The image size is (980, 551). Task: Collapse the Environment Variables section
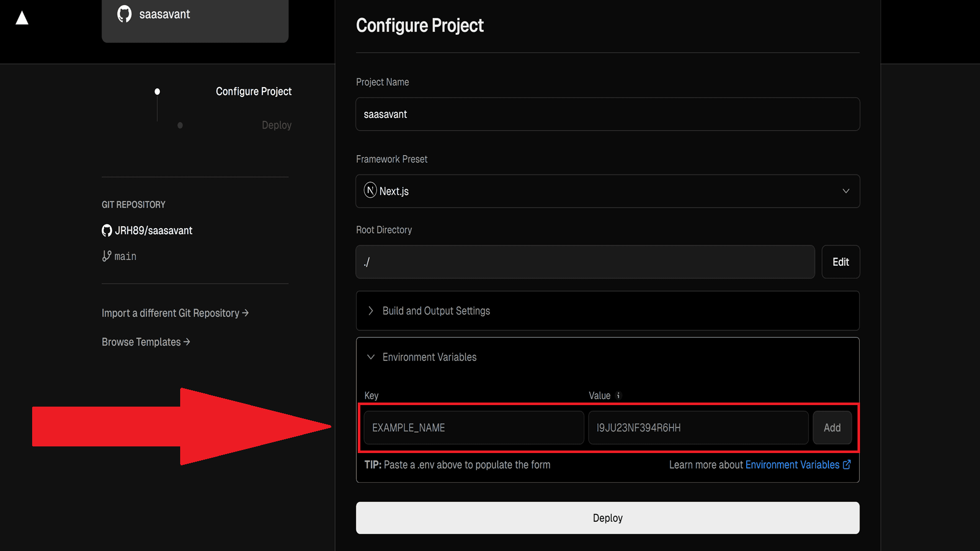tap(607, 357)
